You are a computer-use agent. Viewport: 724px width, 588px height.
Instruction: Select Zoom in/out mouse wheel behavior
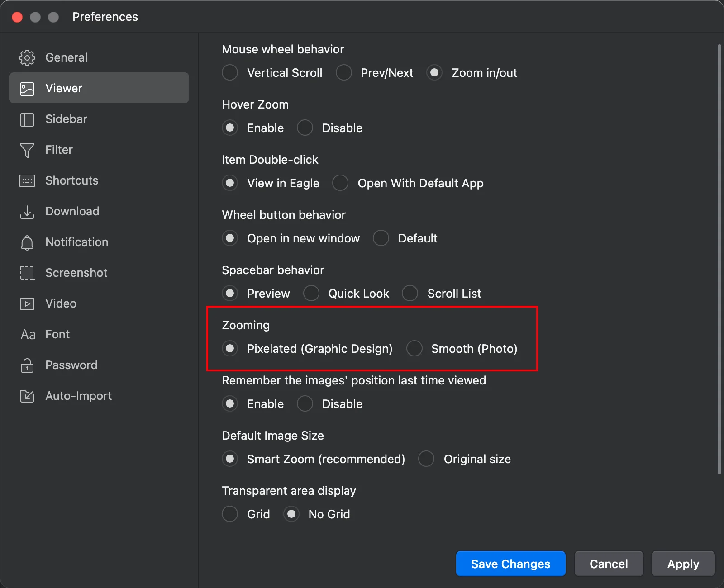[x=434, y=72]
